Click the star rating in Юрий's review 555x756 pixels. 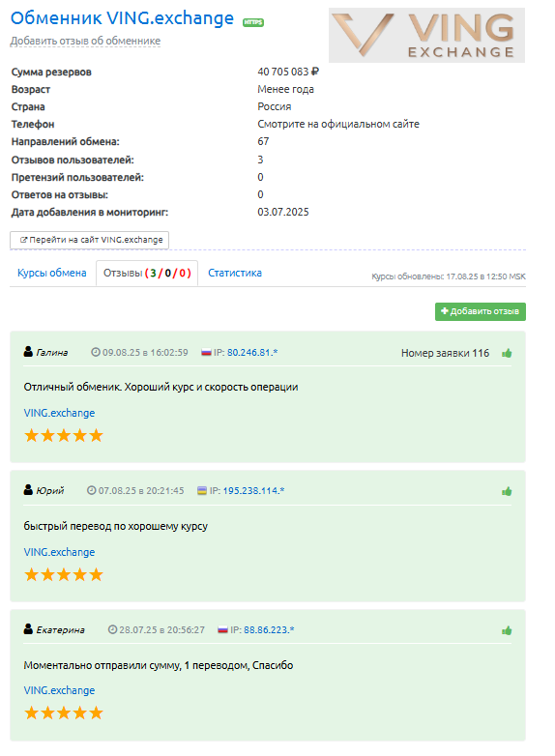coord(64,574)
